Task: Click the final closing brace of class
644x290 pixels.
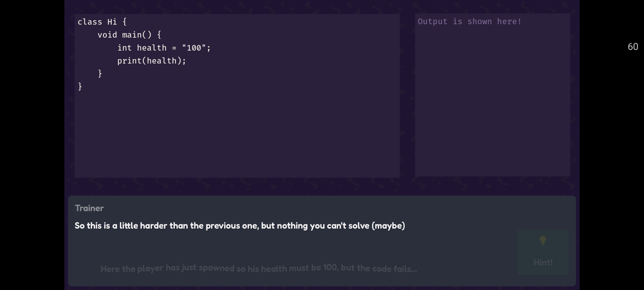Action: pos(80,86)
